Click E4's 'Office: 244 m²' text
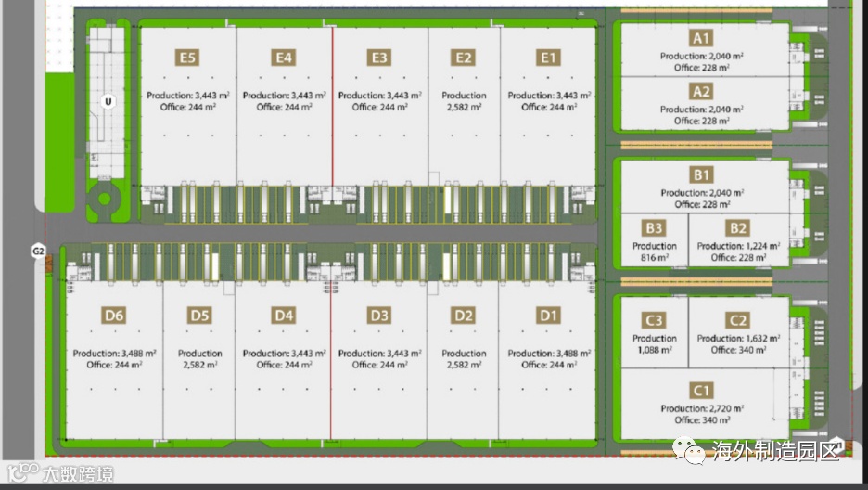868x490 pixels. pyautogui.click(x=284, y=107)
